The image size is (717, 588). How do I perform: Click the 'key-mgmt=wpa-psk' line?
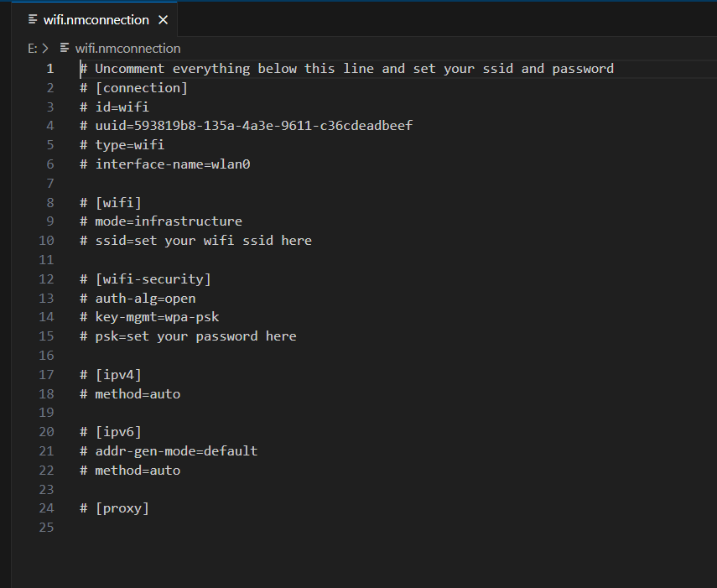[156, 317]
